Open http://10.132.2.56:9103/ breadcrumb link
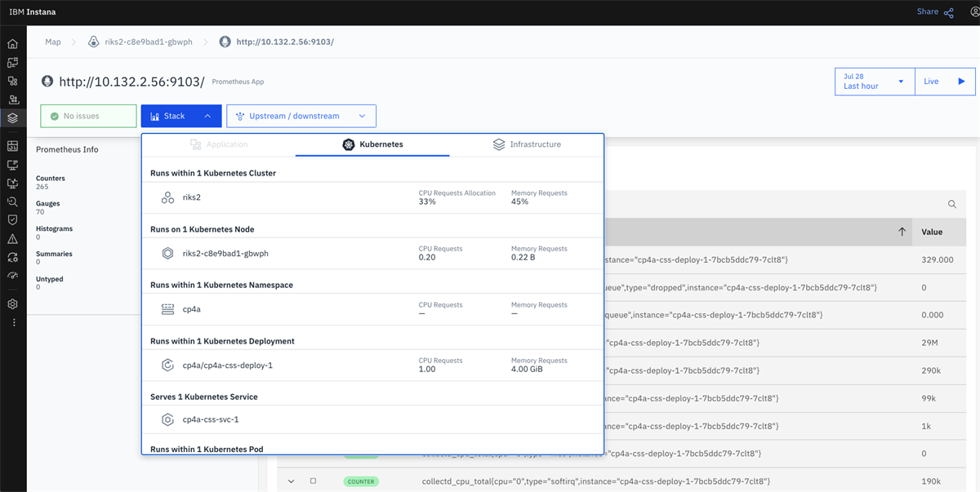This screenshot has width=980, height=492. tap(277, 42)
